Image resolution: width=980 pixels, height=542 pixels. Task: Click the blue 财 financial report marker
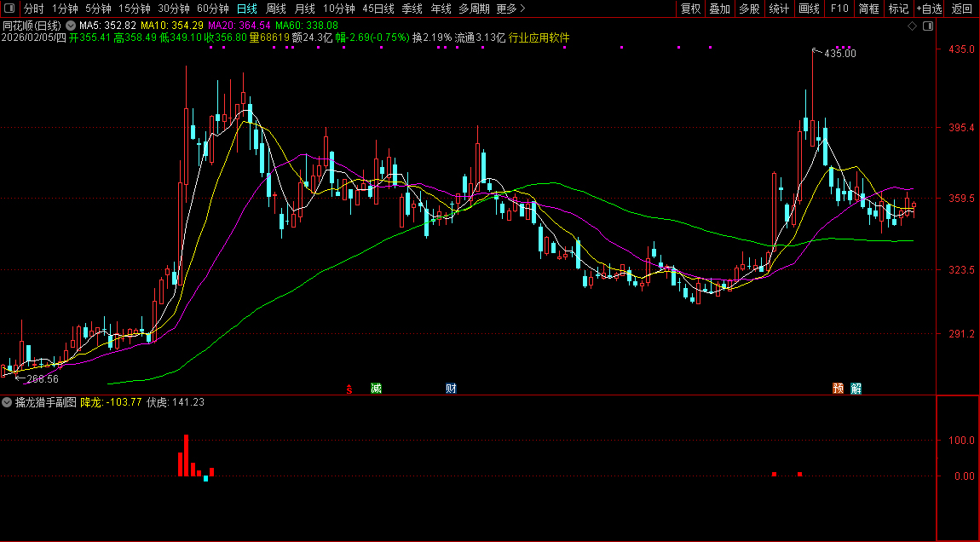coord(451,389)
